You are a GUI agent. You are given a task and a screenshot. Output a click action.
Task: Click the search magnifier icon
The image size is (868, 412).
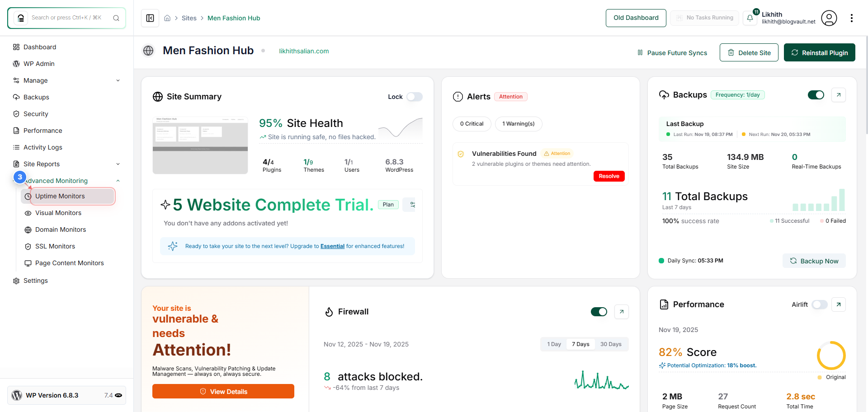point(116,18)
